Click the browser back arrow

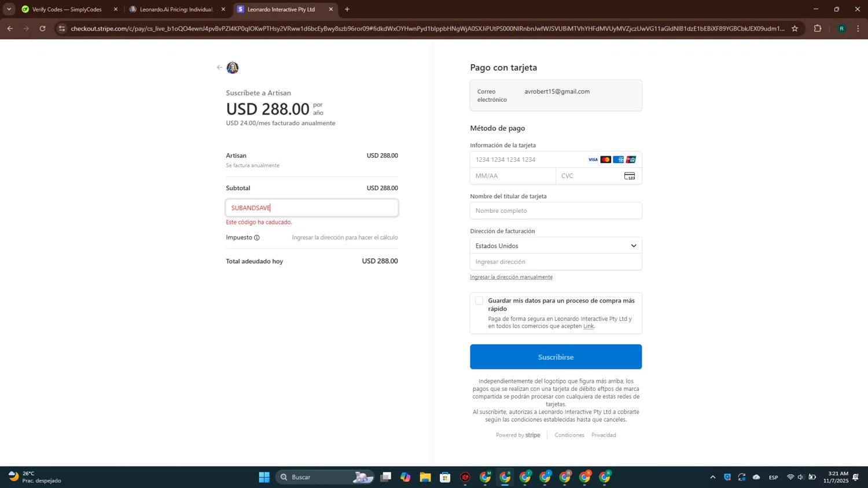click(x=10, y=28)
